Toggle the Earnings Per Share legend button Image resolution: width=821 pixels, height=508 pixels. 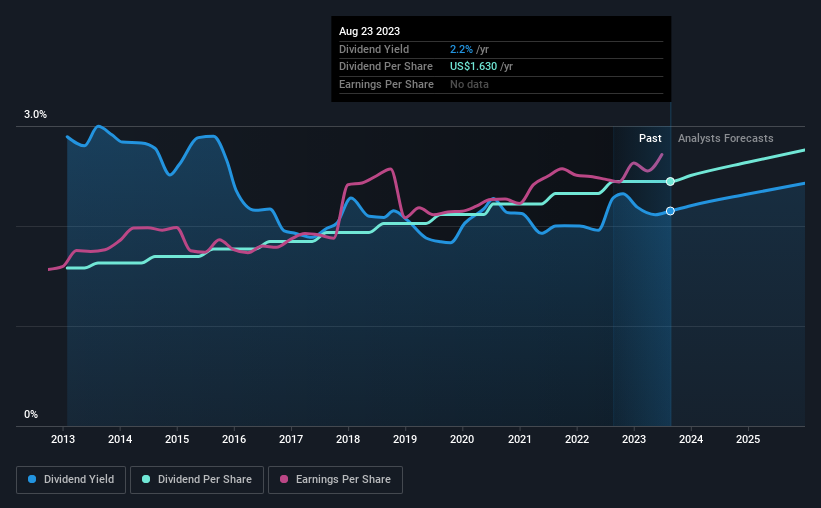click(x=335, y=480)
